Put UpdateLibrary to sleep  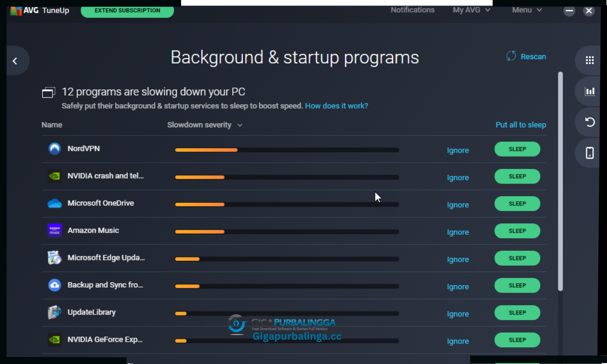(517, 313)
